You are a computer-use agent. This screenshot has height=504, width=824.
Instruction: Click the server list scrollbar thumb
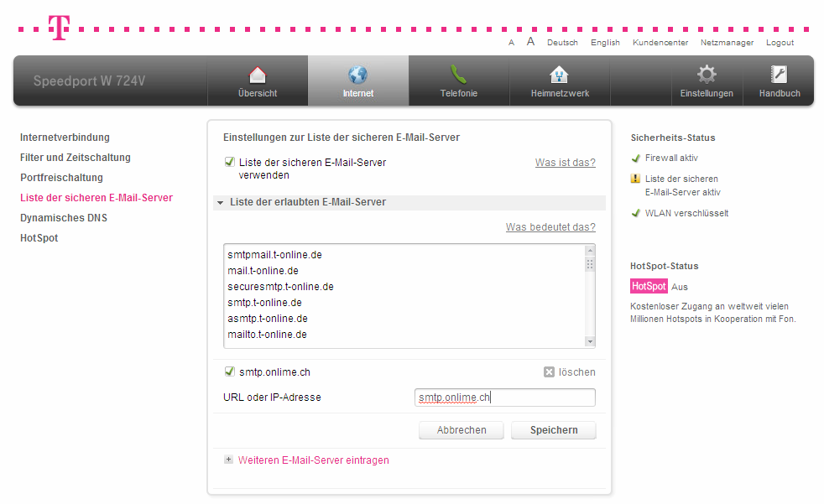pyautogui.click(x=590, y=264)
